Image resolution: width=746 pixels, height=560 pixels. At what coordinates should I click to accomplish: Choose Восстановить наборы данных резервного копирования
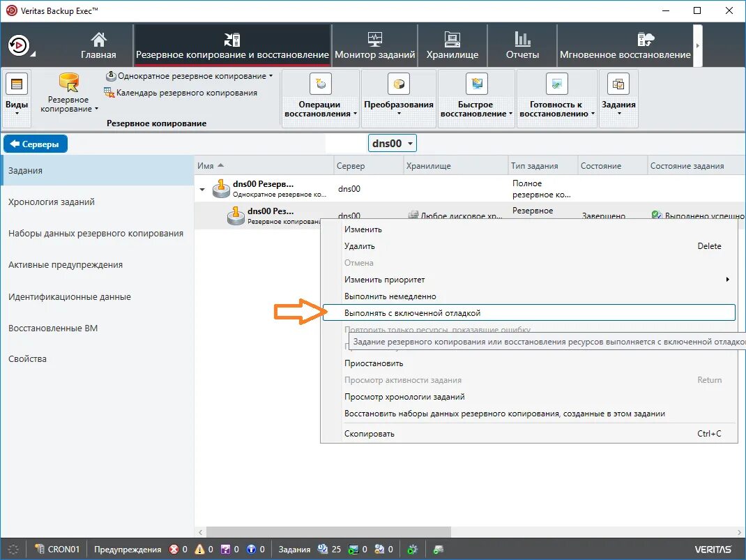(x=529, y=414)
